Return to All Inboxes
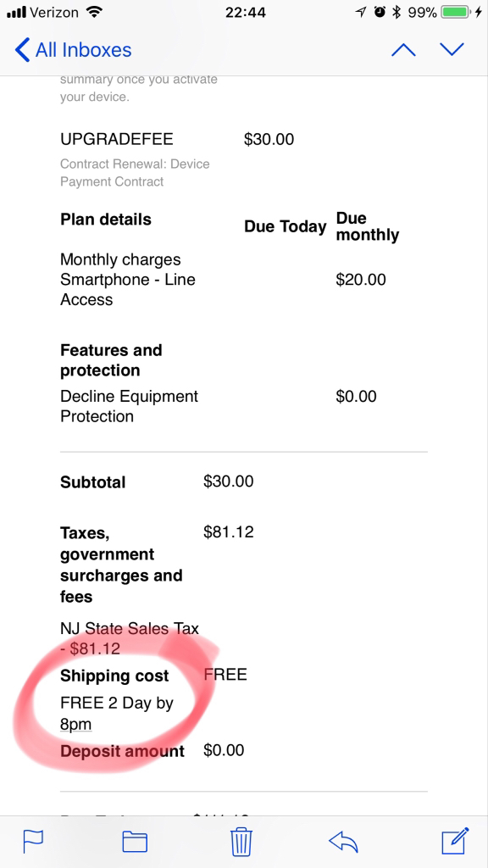Screen dimensions: 488x868 pyautogui.click(x=84, y=50)
